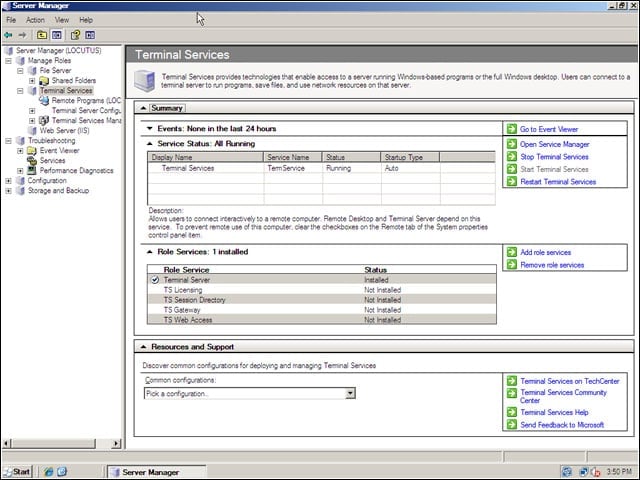Click the Start button
This screenshot has height=480, width=640.
coord(17,472)
